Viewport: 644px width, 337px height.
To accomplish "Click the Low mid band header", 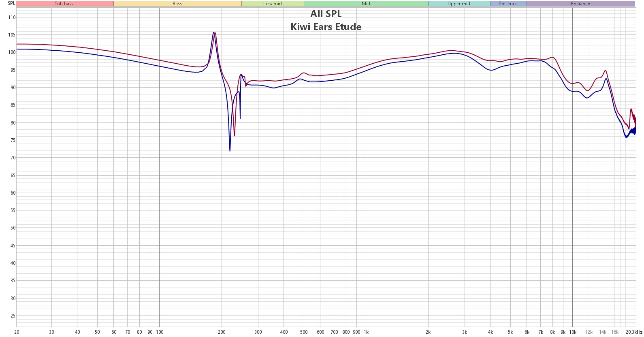I will coord(273,4).
